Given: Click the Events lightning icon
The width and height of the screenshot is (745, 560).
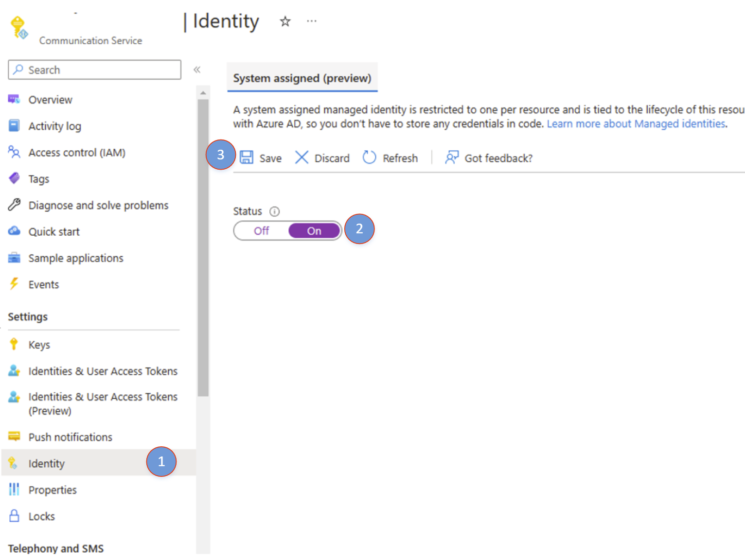Looking at the screenshot, I should point(14,283).
